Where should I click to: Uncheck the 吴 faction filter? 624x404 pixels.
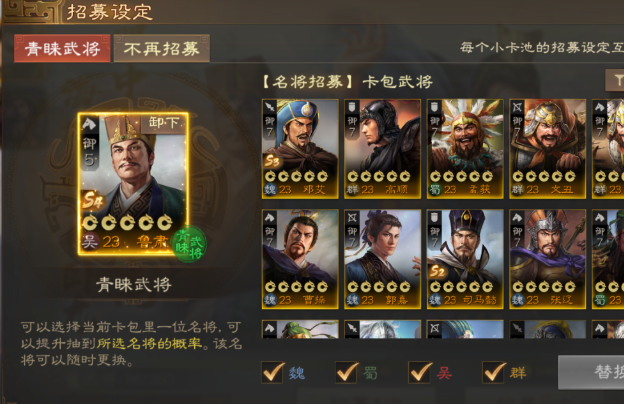pyautogui.click(x=420, y=373)
